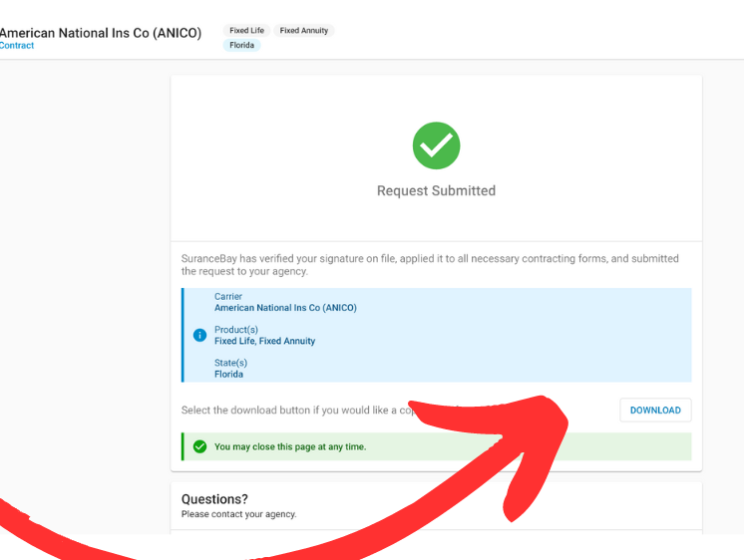Click 'Please contact your agency.' text
744x560 pixels.
238,514
